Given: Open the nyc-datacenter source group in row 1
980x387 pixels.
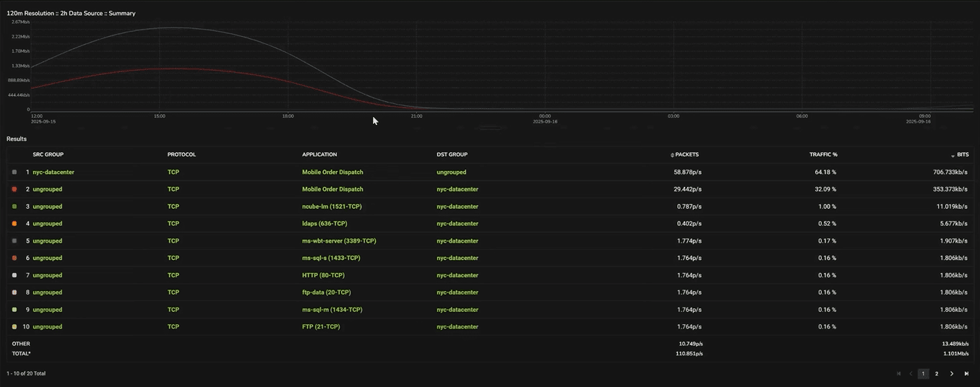Looking at the screenshot, I should point(53,172).
